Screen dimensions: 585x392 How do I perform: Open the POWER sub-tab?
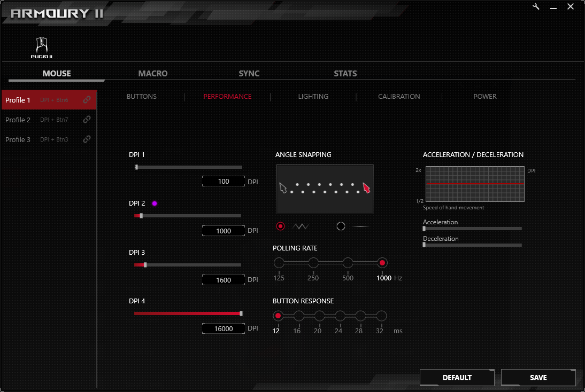485,97
